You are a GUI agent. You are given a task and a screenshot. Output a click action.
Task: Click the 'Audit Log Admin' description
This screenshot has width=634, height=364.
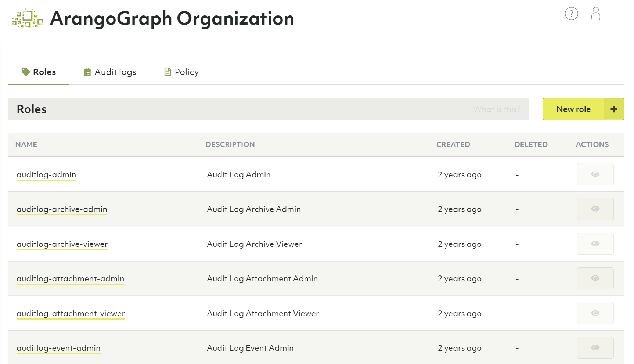coord(239,174)
